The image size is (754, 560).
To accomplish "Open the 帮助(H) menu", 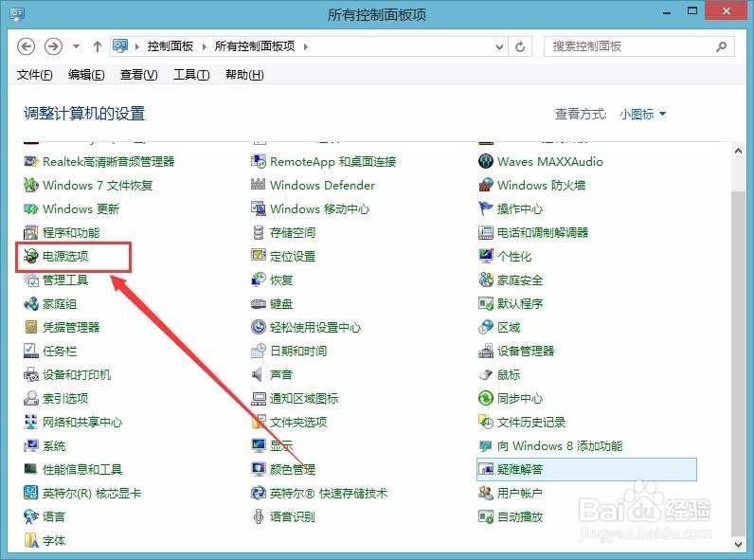I will pos(244,75).
